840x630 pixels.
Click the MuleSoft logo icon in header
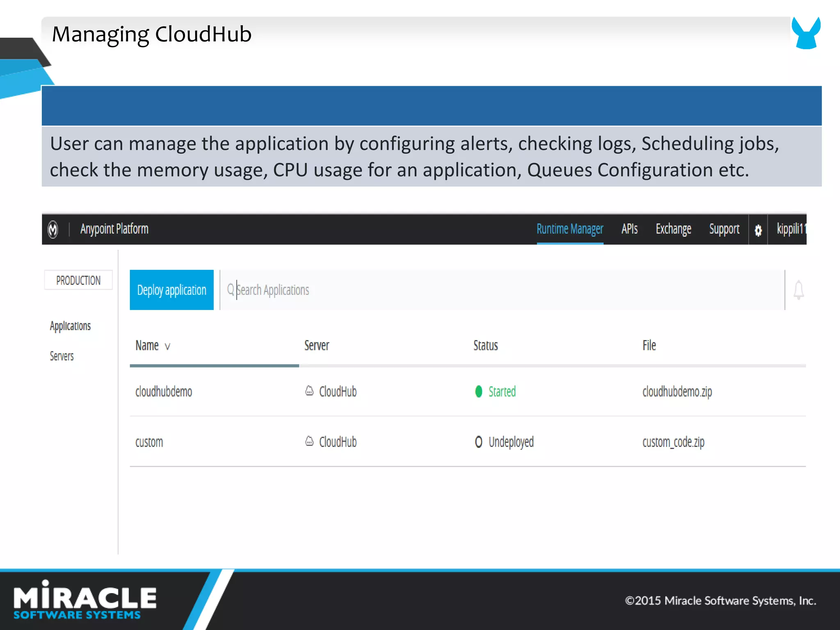point(53,229)
